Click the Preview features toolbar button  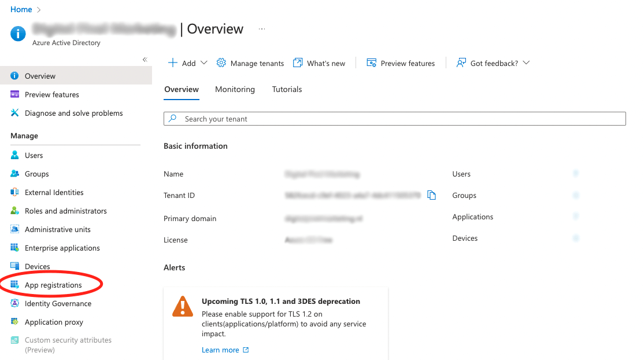pos(401,63)
